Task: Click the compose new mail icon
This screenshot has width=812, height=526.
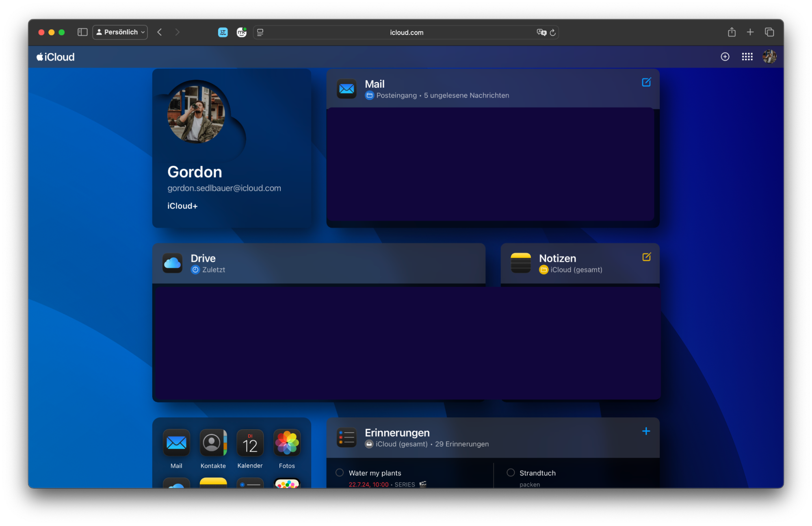Action: coord(646,83)
